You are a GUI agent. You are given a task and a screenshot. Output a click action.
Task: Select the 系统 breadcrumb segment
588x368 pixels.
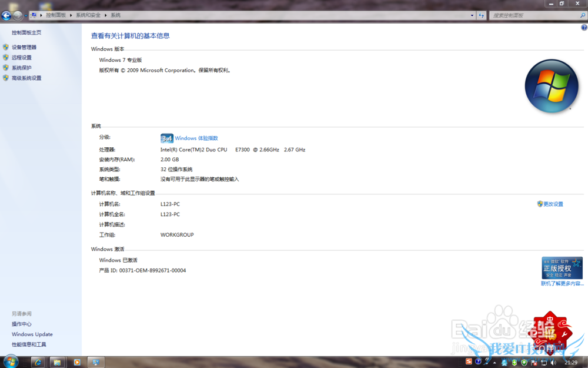(x=115, y=15)
